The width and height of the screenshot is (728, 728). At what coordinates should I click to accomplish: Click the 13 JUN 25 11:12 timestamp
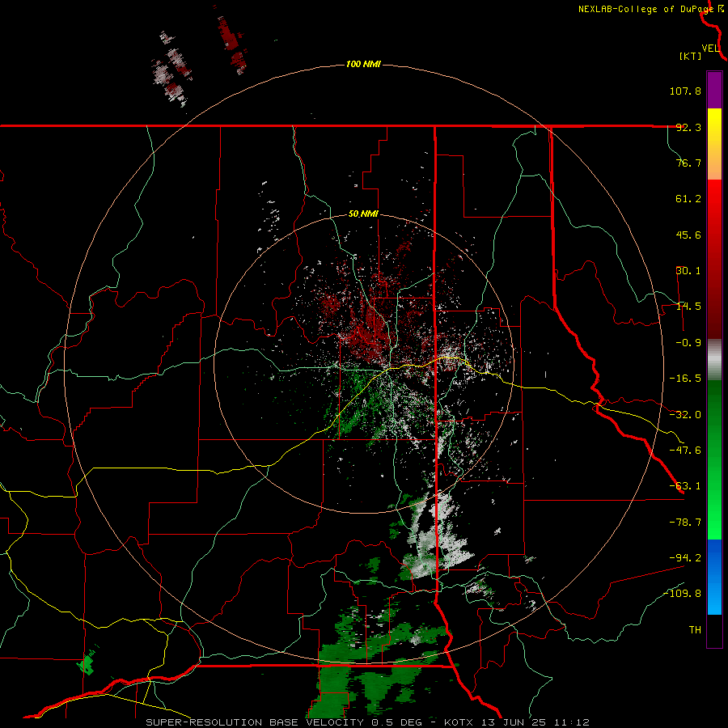click(534, 722)
